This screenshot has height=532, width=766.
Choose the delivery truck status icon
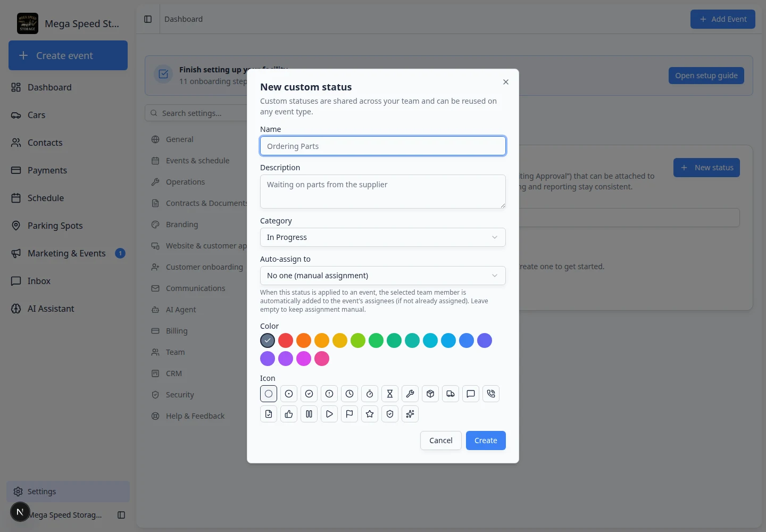(x=451, y=394)
